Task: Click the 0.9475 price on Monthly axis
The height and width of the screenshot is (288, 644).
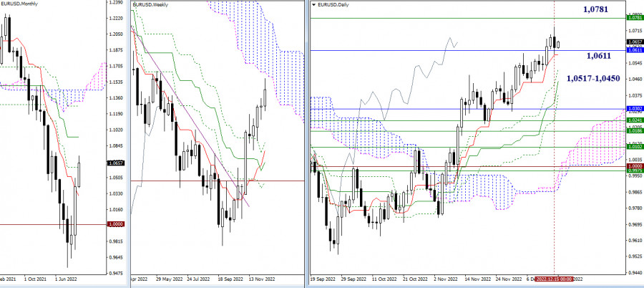Action: coord(114,273)
